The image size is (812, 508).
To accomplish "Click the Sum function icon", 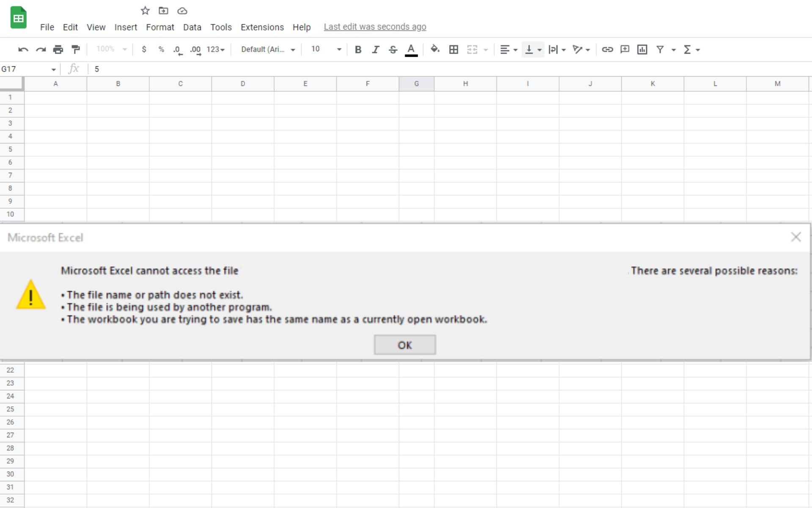I will [x=688, y=49].
